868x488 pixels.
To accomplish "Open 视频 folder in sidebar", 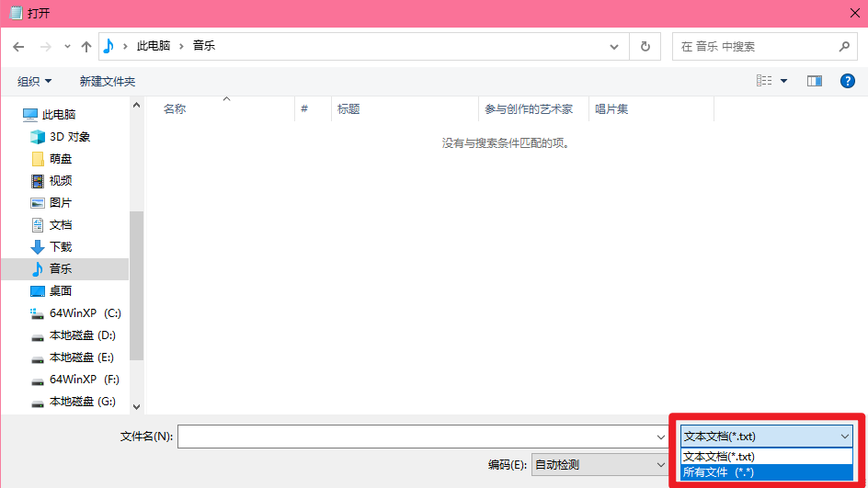I will pyautogui.click(x=52, y=181).
